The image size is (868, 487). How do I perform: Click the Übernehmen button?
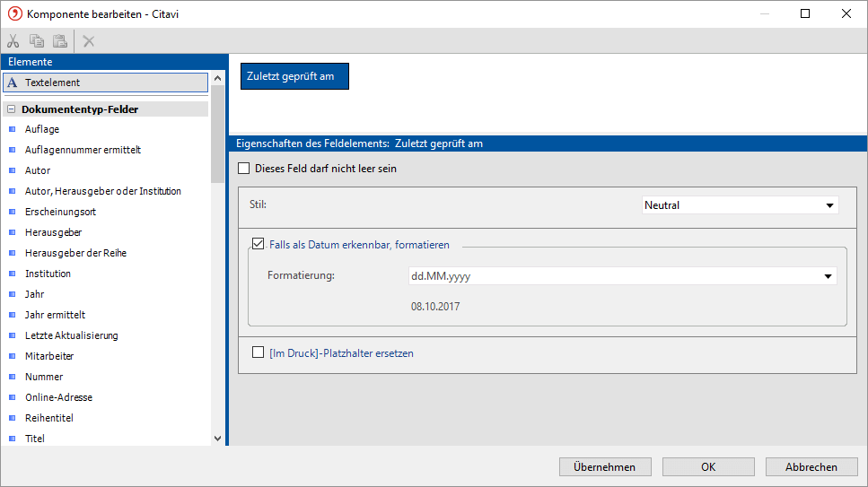[605, 467]
